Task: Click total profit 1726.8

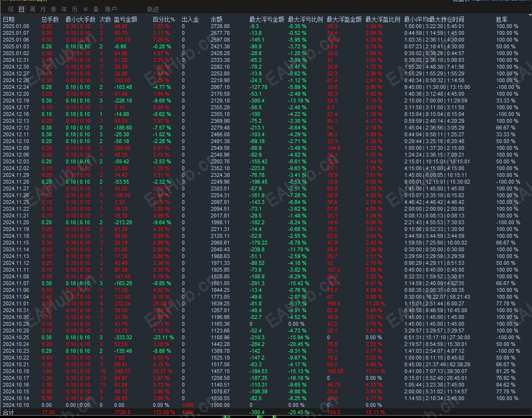Action: (x=122, y=412)
